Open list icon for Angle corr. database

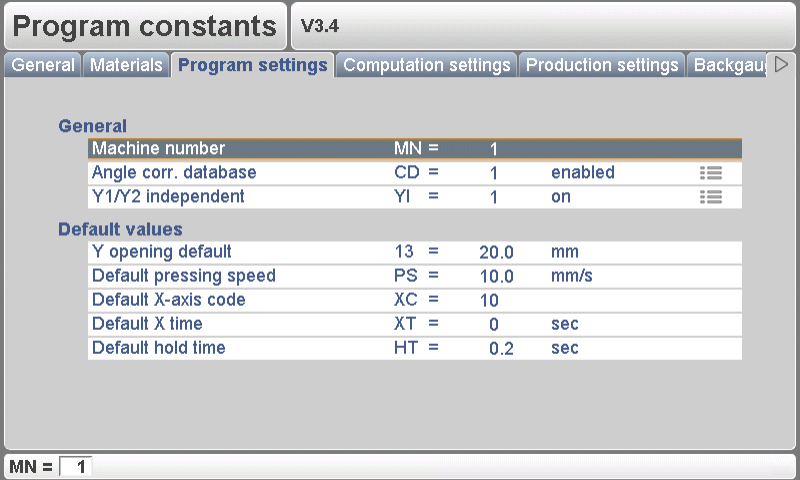pos(711,173)
